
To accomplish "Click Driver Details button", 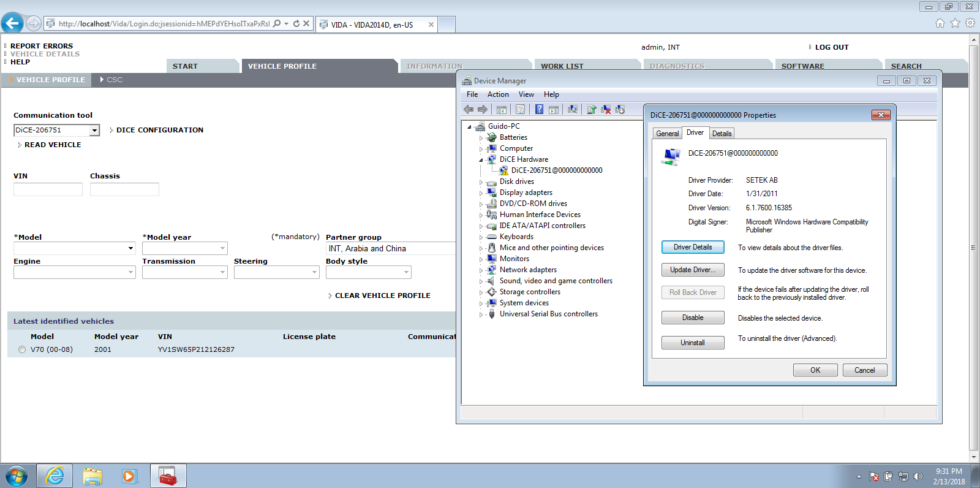I will (x=693, y=247).
